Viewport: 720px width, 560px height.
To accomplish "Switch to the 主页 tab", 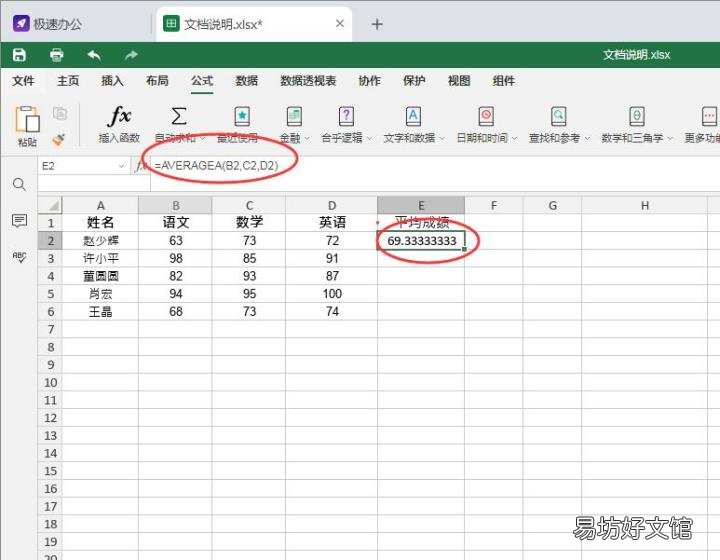I will [68, 81].
